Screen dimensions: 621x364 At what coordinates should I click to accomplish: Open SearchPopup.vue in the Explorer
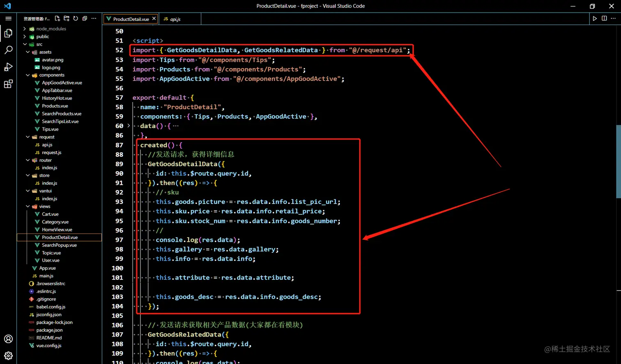(59, 245)
